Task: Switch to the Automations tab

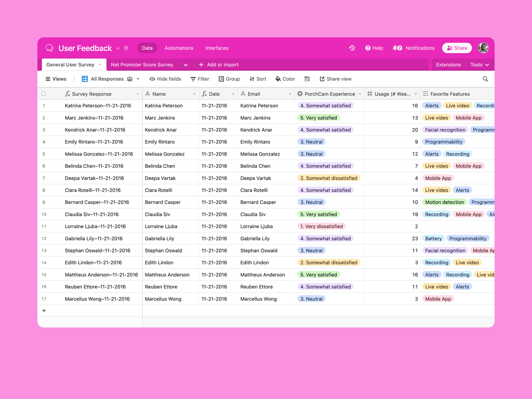Action: (x=179, y=48)
